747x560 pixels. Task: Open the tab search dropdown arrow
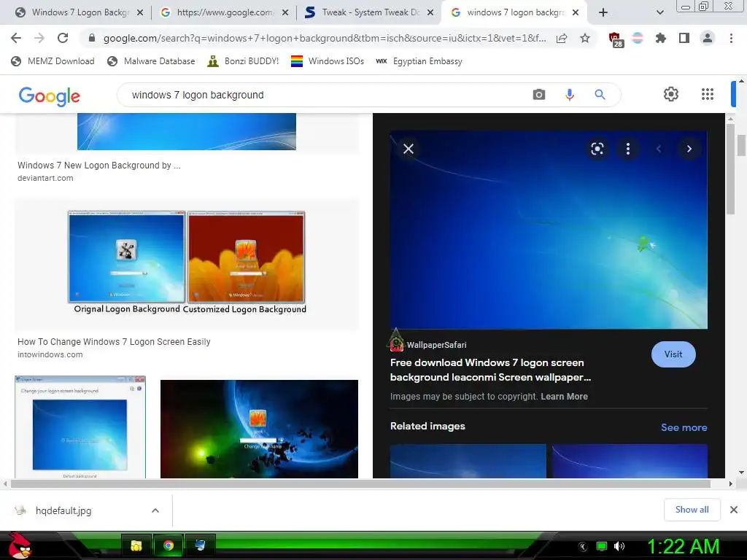pos(659,12)
